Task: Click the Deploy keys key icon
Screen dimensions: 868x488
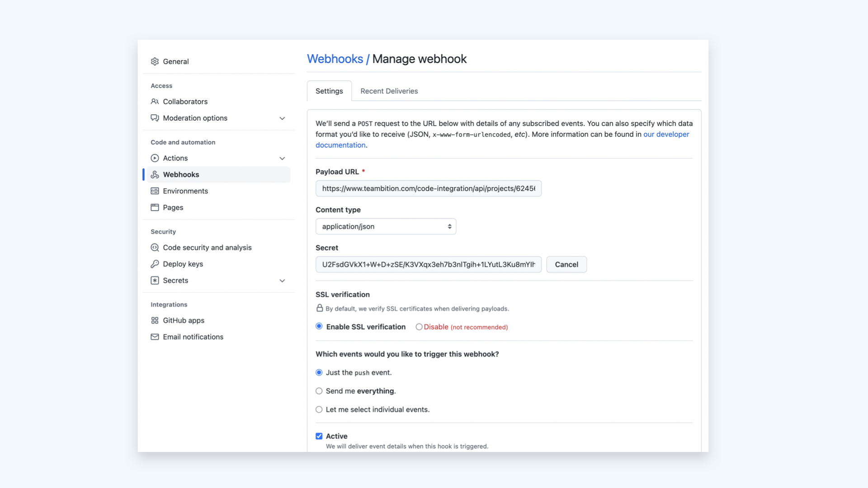Action: [155, 264]
